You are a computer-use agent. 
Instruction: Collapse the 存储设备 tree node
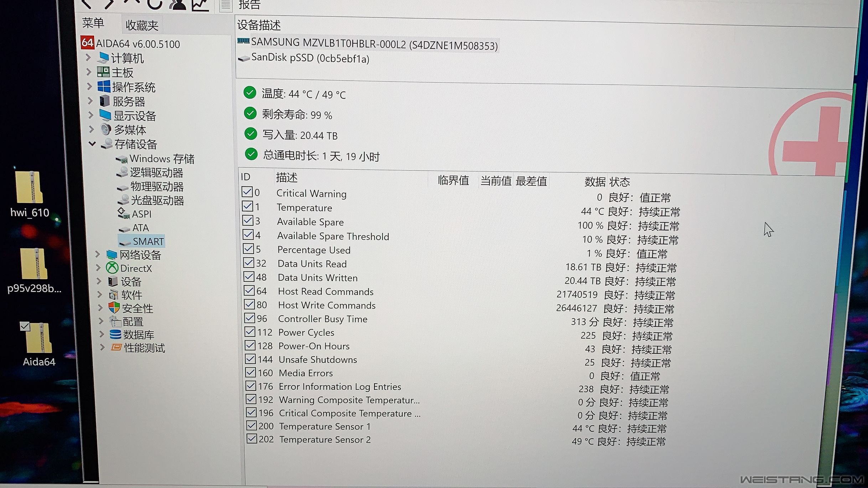(x=92, y=144)
